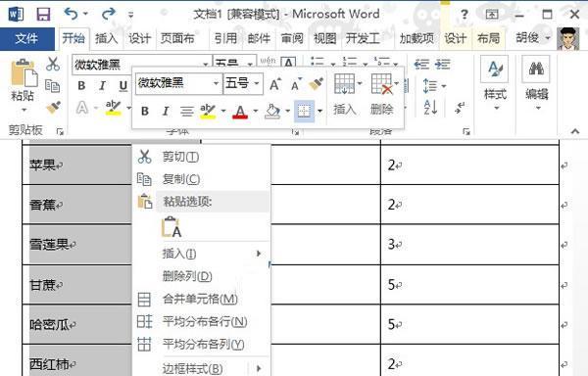The image size is (588, 376).
Task: Switch to the Insert (插入) ribbon tab
Action: coord(106,38)
